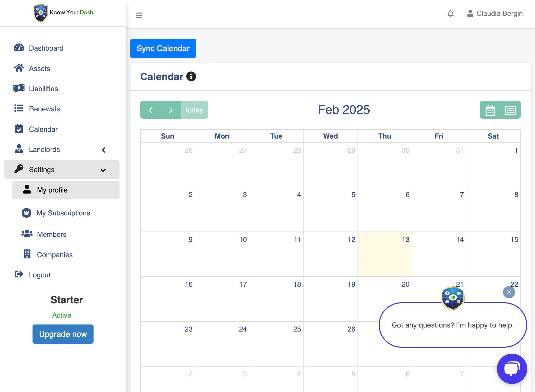
Task: Expand the Landlords submenu chevron
Action: click(103, 150)
